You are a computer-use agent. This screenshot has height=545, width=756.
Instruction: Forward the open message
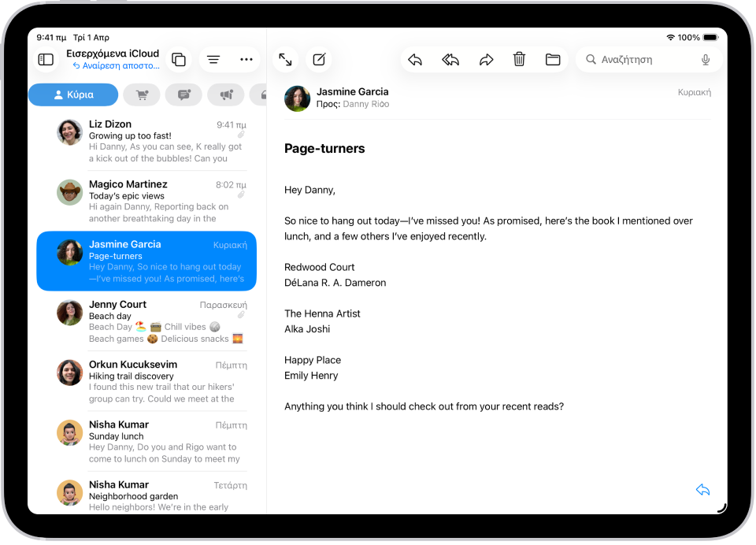(486, 60)
